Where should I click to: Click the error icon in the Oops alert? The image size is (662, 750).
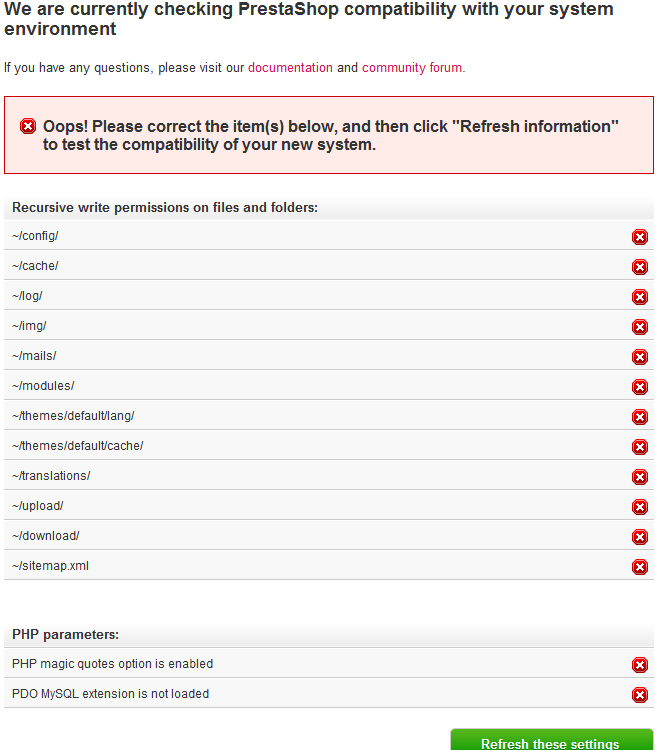[x=28, y=126]
